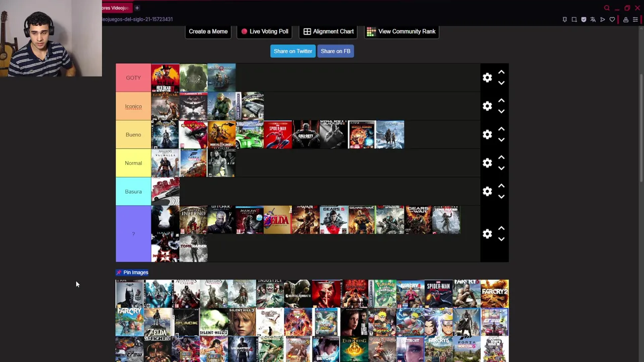
Task: Select Zelda Ocarina cover in ? tier
Action: (278, 220)
